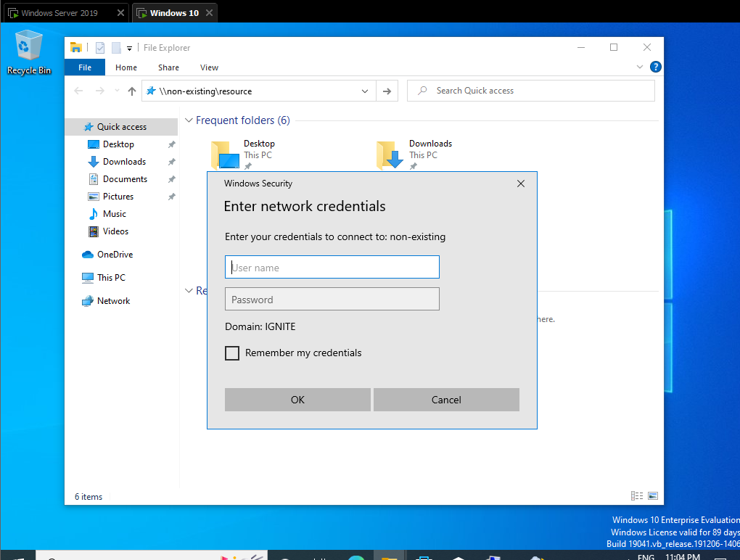Navigate up one folder level
This screenshot has width=740, height=560.
click(131, 91)
